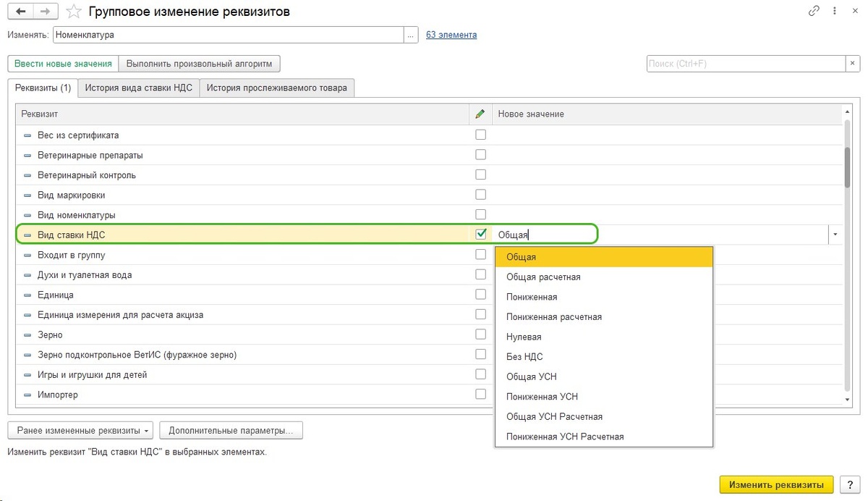Viewport: 868px width, 501px height.
Task: Open the 63 элемента link
Action: tap(451, 35)
